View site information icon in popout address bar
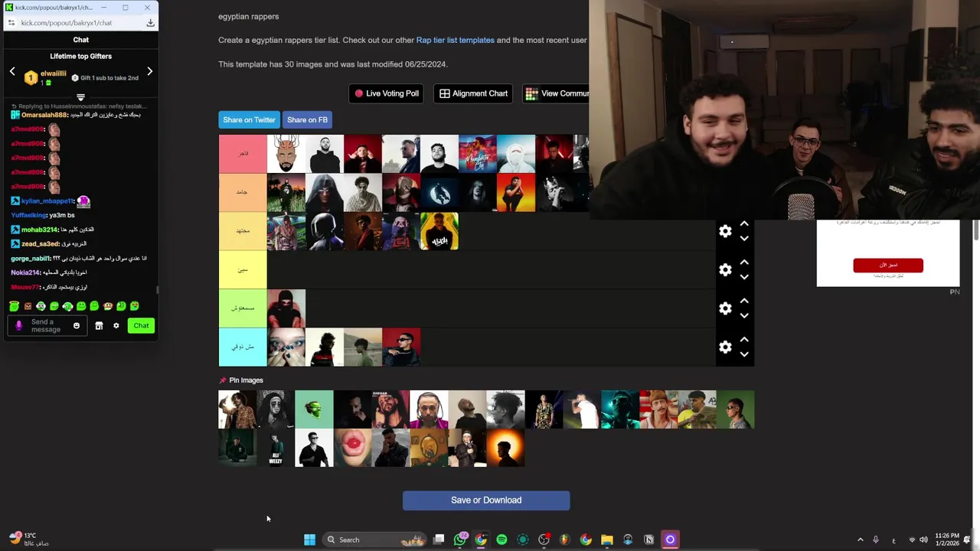The height and width of the screenshot is (551, 980). (x=11, y=23)
